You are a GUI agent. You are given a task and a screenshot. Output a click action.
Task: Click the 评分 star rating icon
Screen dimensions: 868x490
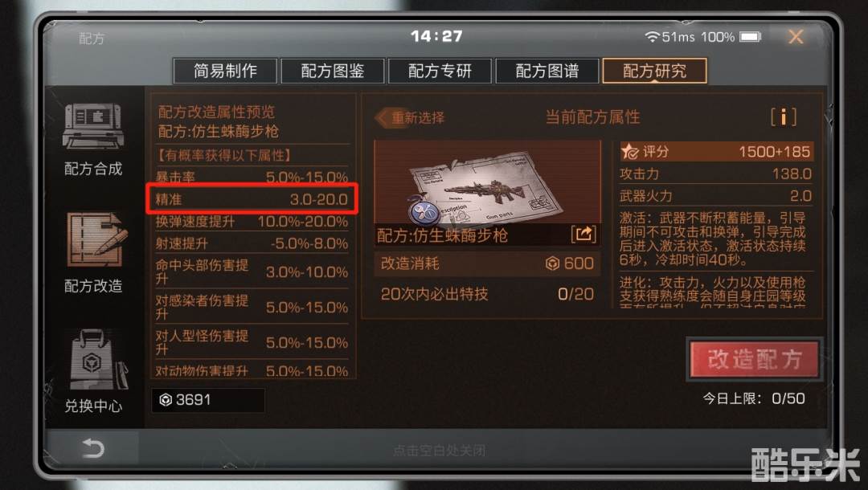629,152
